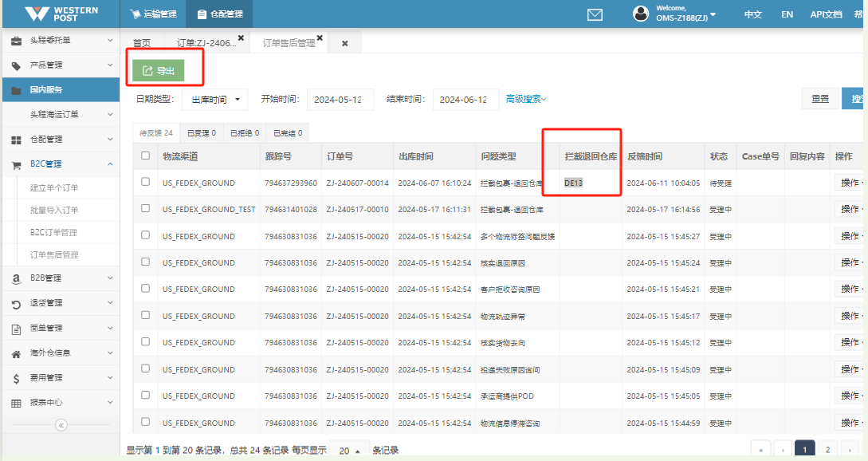Click the B2C管理 shopping cart icon
Screen dimensions: 868x461
(x=16, y=164)
